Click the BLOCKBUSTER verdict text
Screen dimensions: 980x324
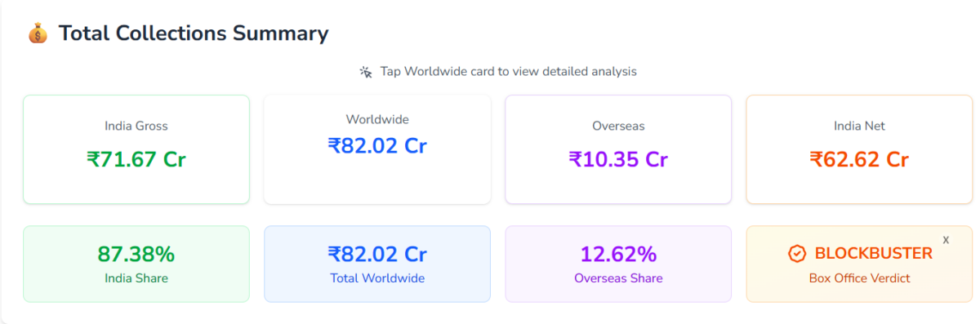[874, 254]
